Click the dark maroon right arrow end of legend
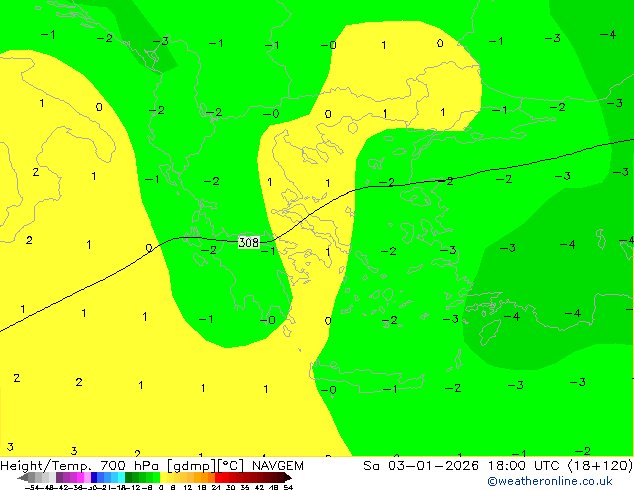 point(287,478)
